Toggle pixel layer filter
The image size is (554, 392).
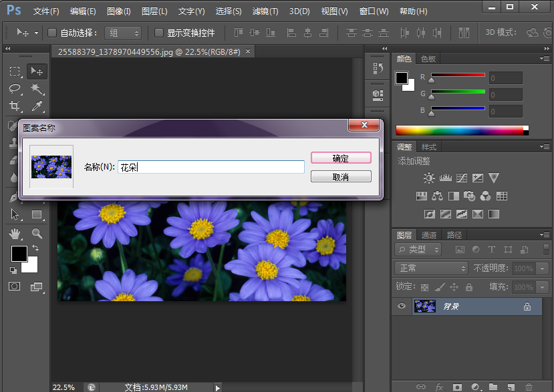(460, 250)
